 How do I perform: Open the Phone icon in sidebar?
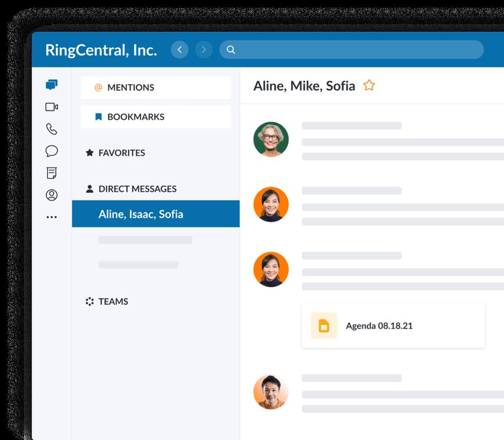click(x=52, y=129)
